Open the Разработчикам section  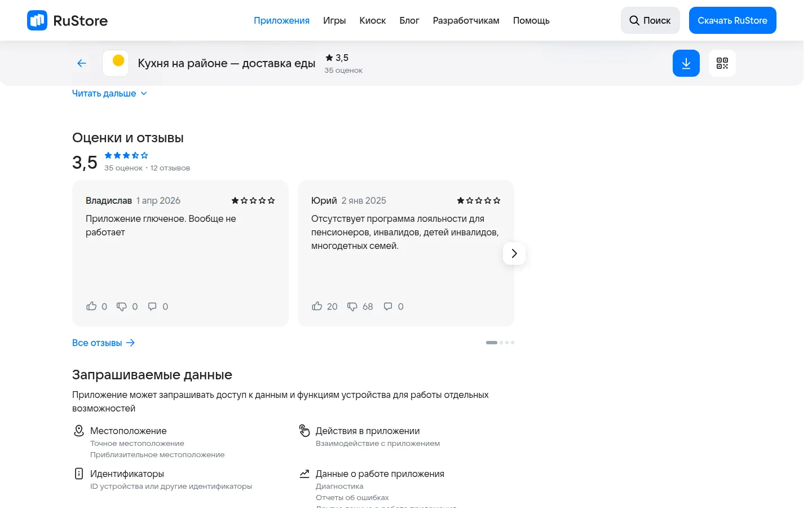pyautogui.click(x=466, y=20)
